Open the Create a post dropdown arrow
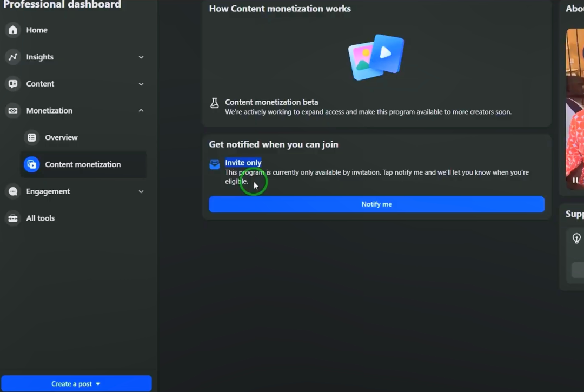This screenshot has width=584, height=392. [x=98, y=384]
